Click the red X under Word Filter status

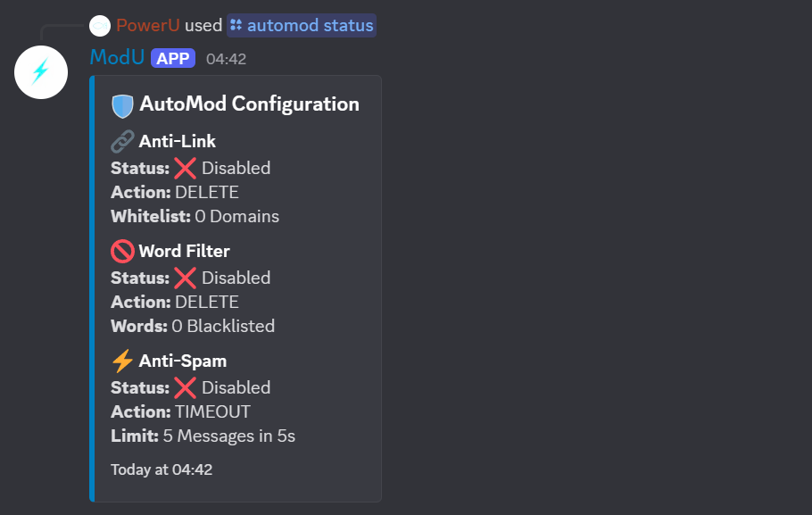coord(183,277)
